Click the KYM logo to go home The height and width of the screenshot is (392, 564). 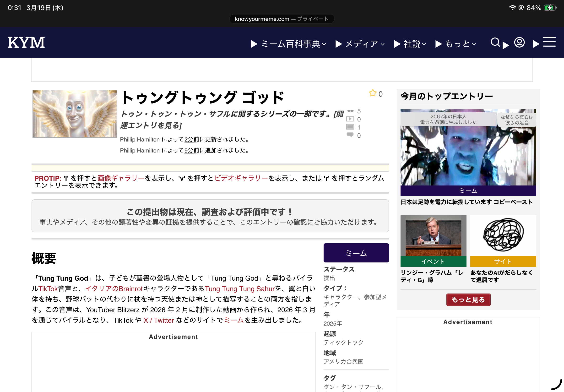[x=26, y=42]
